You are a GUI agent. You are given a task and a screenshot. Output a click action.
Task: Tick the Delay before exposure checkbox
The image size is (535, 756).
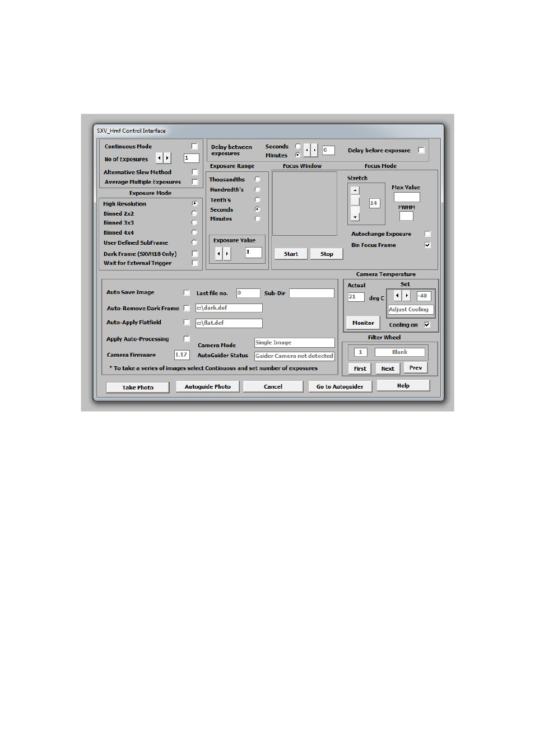coord(421,150)
